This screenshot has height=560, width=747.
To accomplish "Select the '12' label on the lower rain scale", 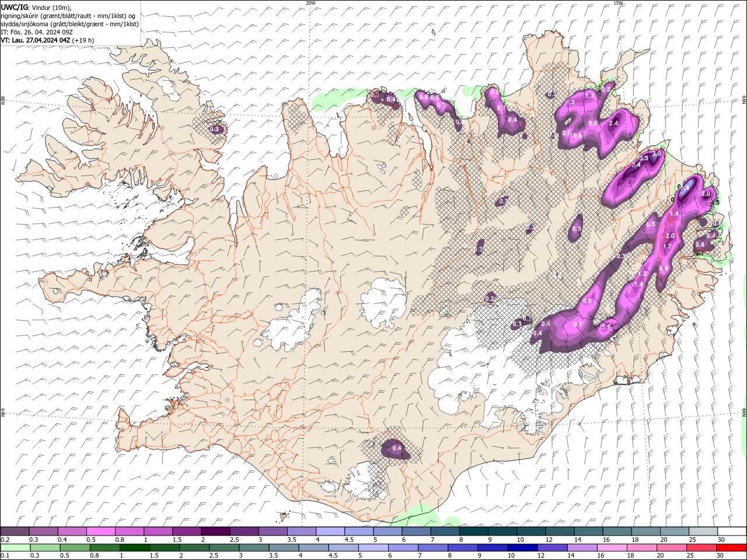I will click(542, 556).
